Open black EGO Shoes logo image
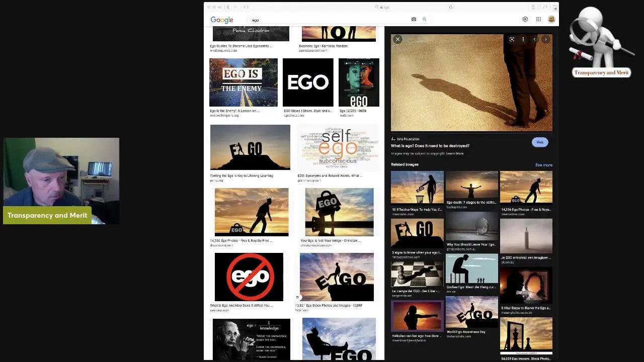This screenshot has height=362, width=644. [x=308, y=82]
